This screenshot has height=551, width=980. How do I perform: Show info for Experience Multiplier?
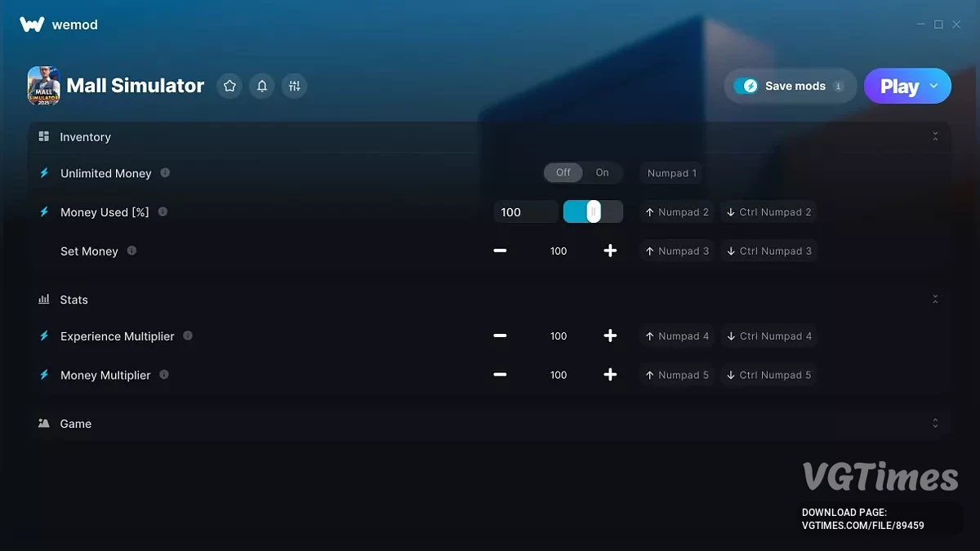(188, 335)
